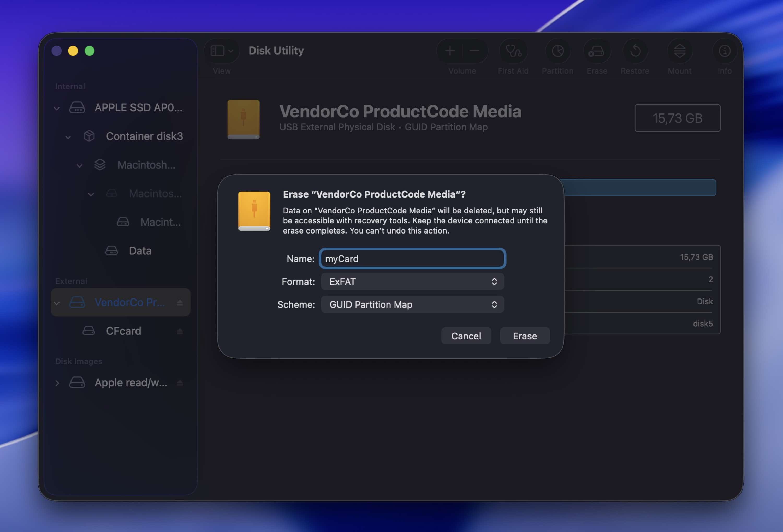This screenshot has width=783, height=532.
Task: Click the yellow external disk icon in dialog
Action: pos(254,211)
